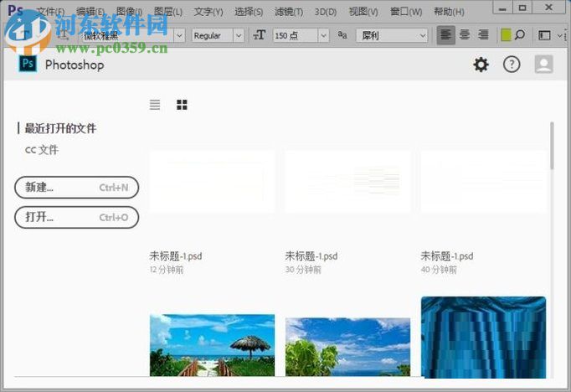Open help via question mark icon
This screenshot has width=571, height=392.
click(x=512, y=64)
